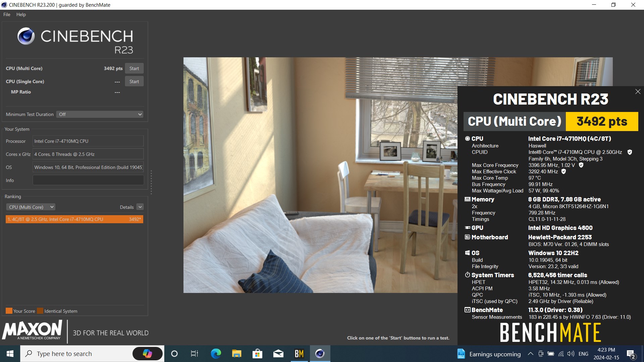Click the Motherboard section icon
Image resolution: width=644 pixels, height=362 pixels.
coord(467,237)
